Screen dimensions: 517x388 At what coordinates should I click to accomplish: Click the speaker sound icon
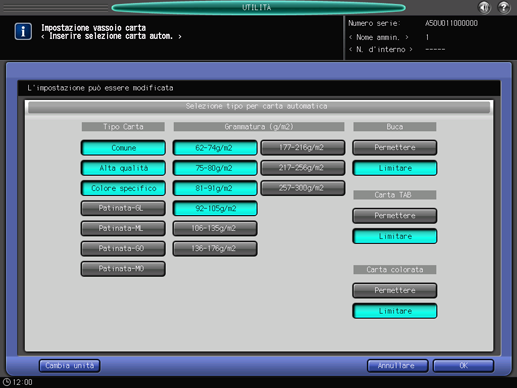point(484,7)
